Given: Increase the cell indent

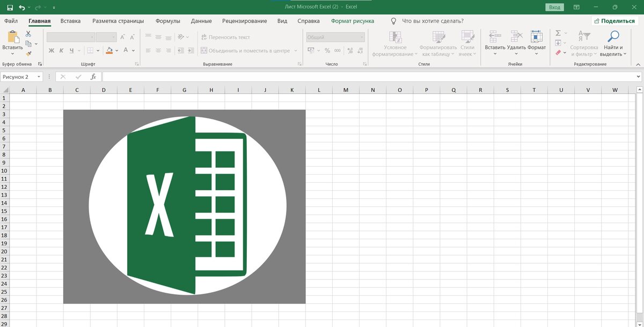Looking at the screenshot, I should pos(191,50).
